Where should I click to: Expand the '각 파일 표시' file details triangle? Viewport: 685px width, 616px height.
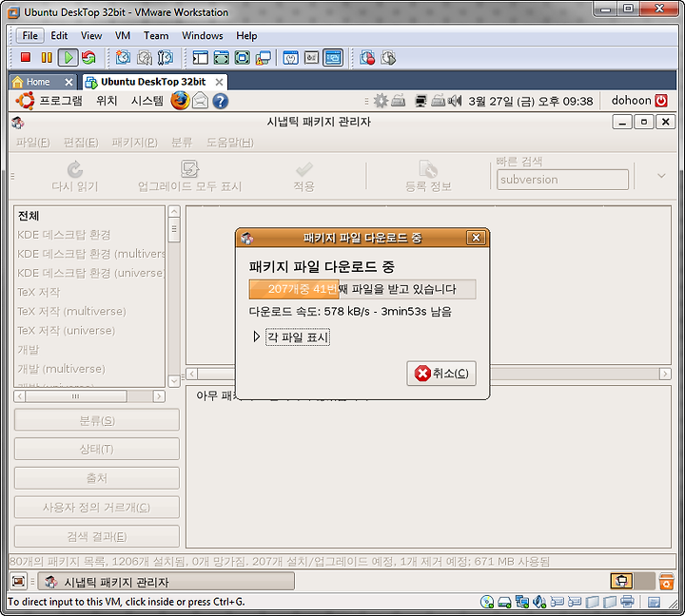coord(257,337)
